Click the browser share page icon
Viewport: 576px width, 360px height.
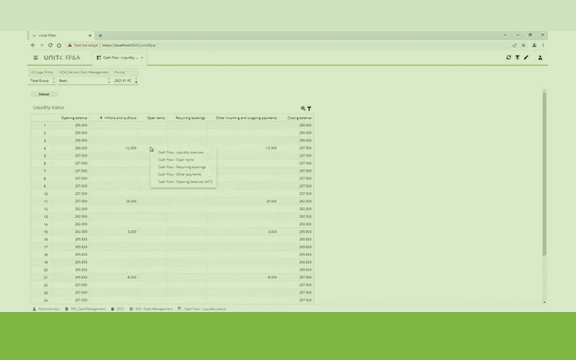coord(515,45)
